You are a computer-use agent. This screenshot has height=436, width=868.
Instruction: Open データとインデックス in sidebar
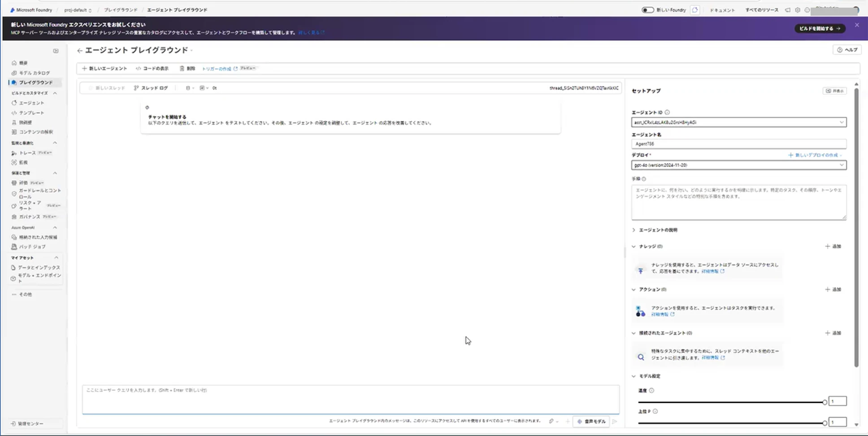[x=39, y=268]
